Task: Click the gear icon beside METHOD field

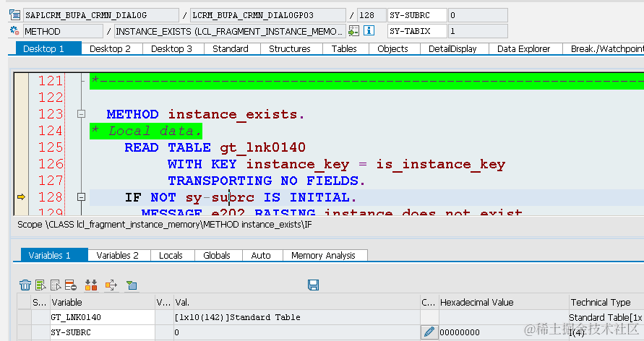Action: [14, 31]
